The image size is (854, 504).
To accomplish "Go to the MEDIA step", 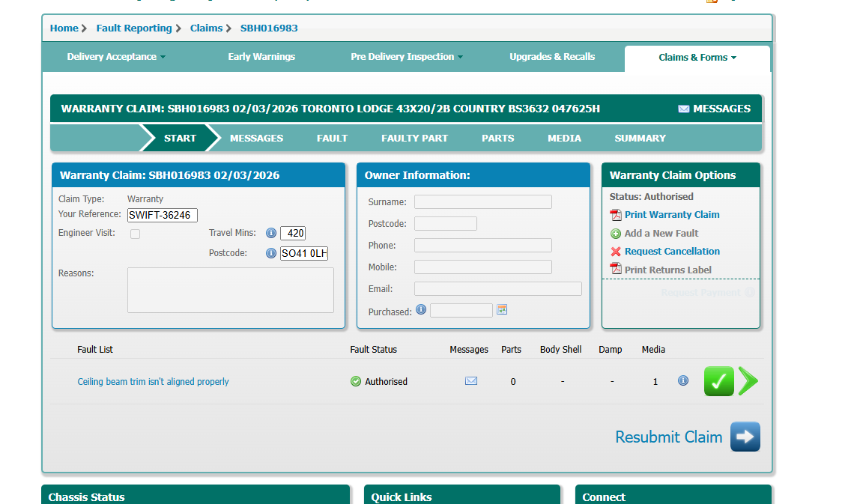I will point(564,139).
